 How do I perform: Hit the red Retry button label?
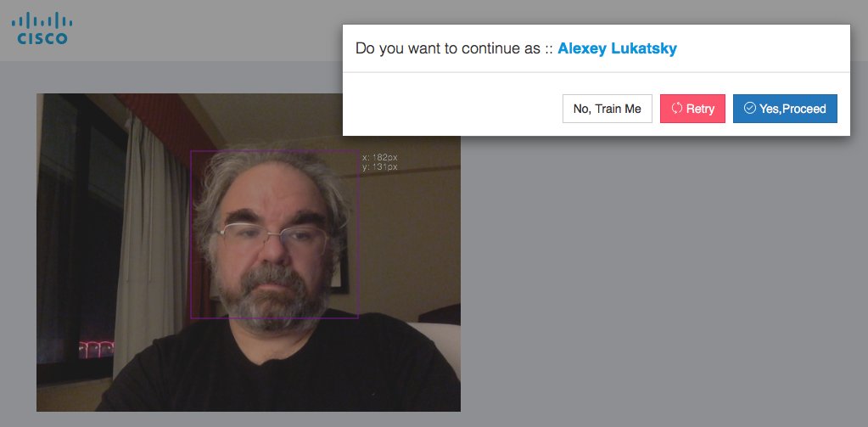click(x=700, y=109)
